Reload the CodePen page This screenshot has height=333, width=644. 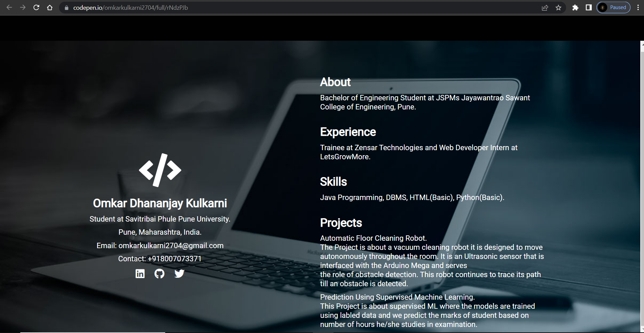[x=36, y=7]
